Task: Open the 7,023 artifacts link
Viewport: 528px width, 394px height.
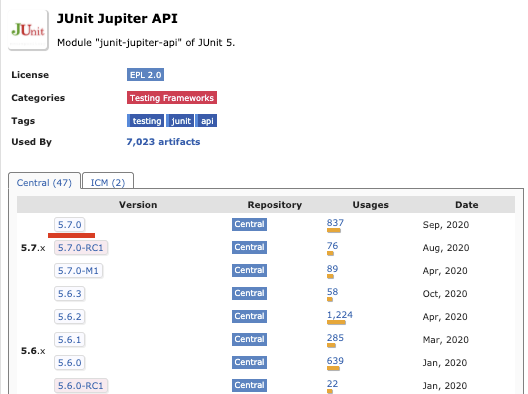Action: click(x=163, y=142)
